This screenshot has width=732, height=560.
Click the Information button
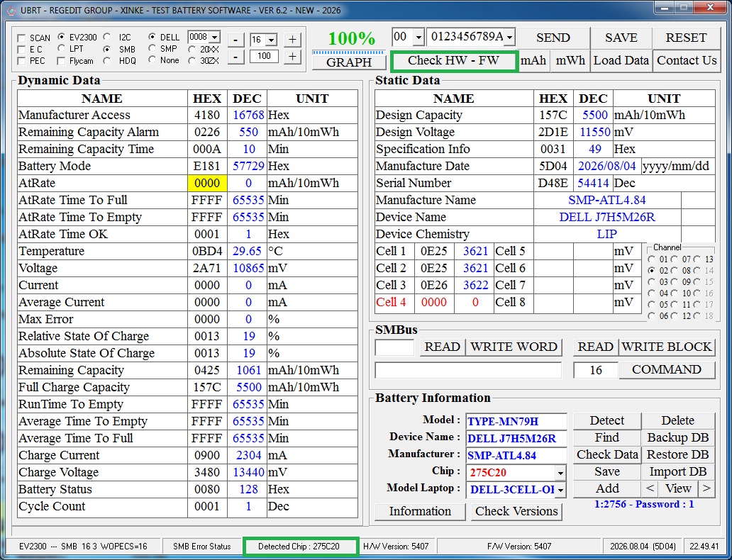[x=420, y=512]
